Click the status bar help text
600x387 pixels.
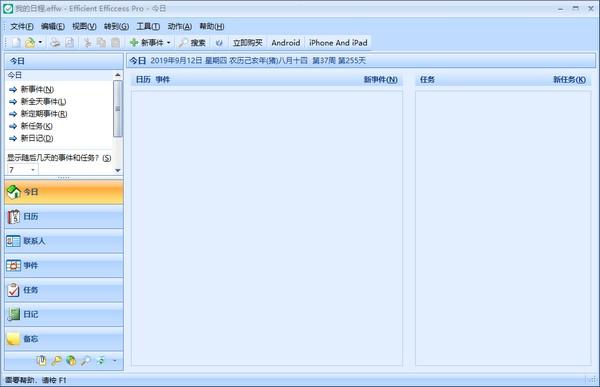[x=36, y=380]
